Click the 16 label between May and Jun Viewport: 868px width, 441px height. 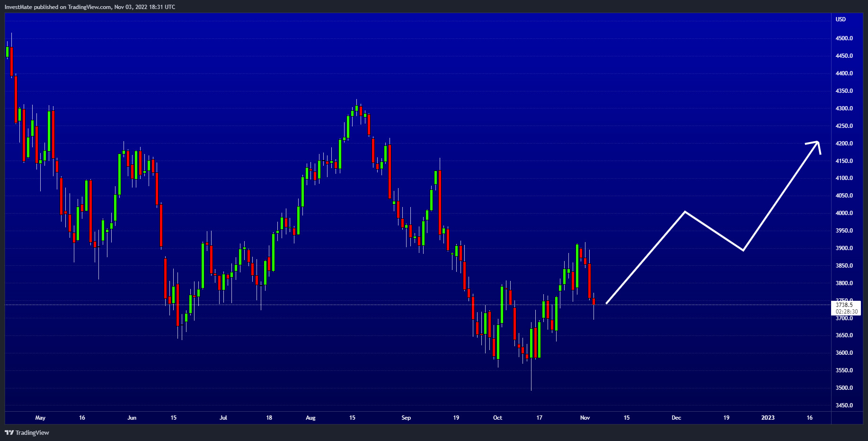tap(82, 418)
